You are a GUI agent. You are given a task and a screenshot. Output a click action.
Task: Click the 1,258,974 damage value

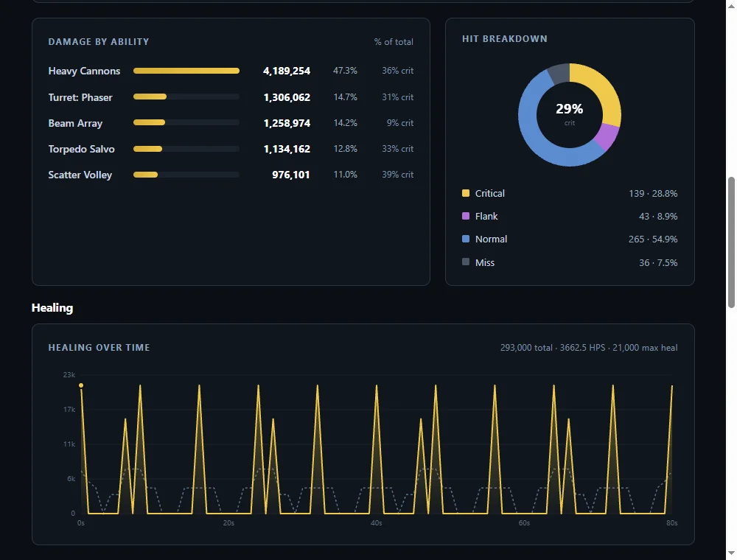287,123
